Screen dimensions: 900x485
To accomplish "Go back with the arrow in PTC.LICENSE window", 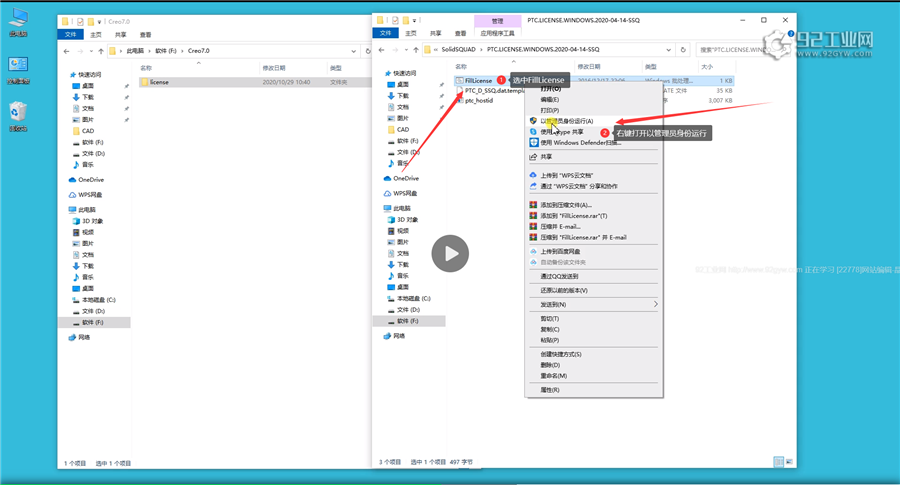I will point(382,50).
